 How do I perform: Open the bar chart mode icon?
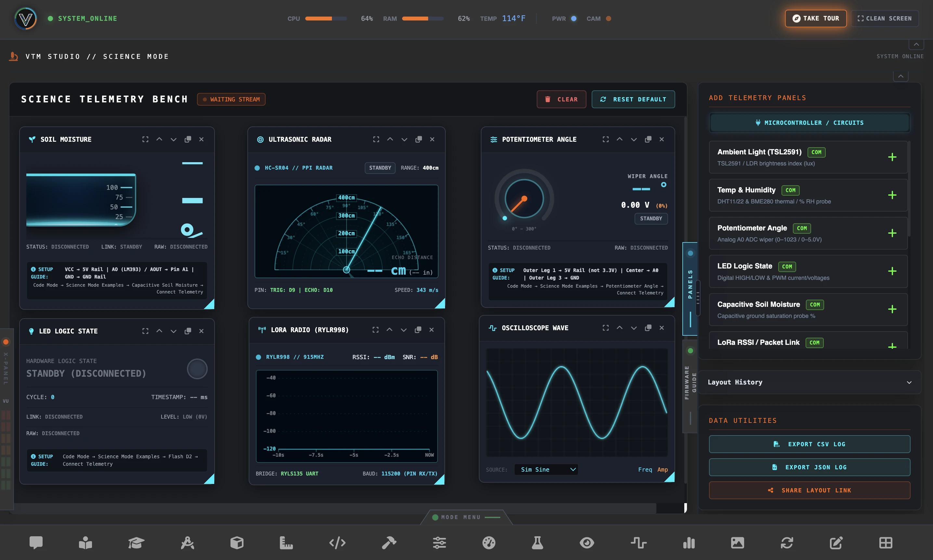point(689,543)
